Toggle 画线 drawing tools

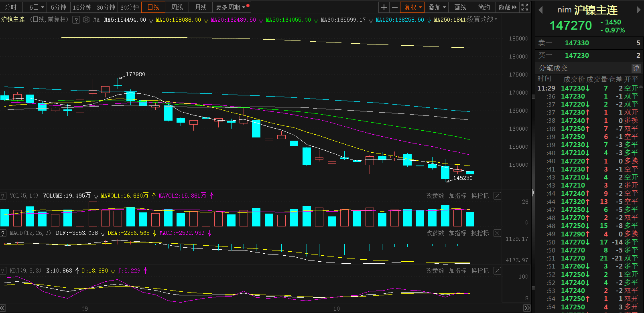coord(460,7)
